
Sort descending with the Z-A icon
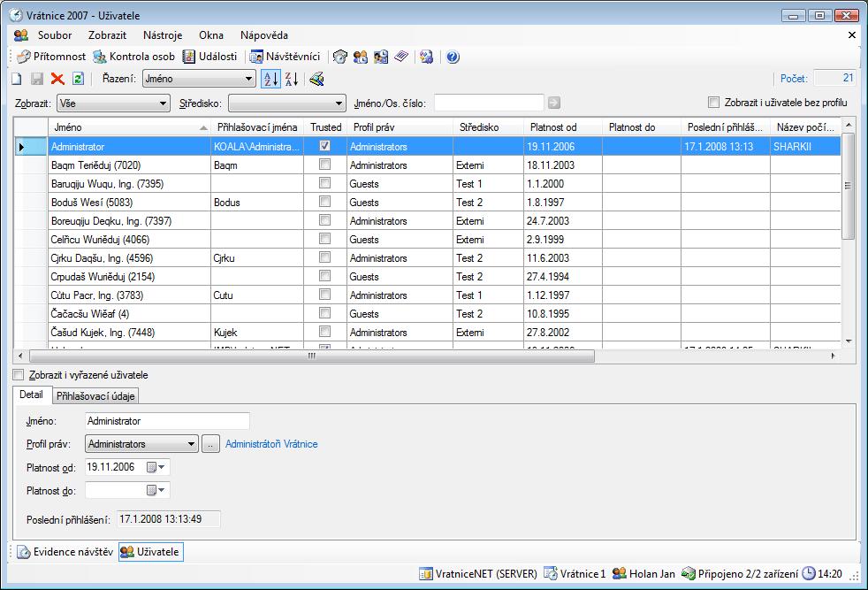click(x=292, y=80)
